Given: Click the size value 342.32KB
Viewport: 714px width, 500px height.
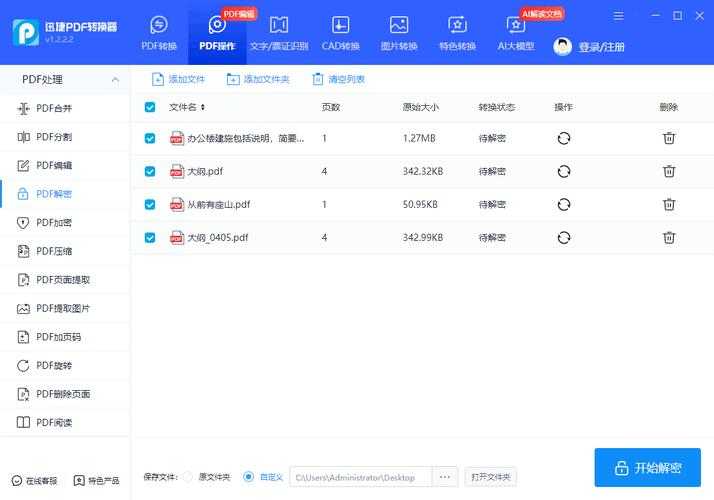Looking at the screenshot, I should (423, 171).
